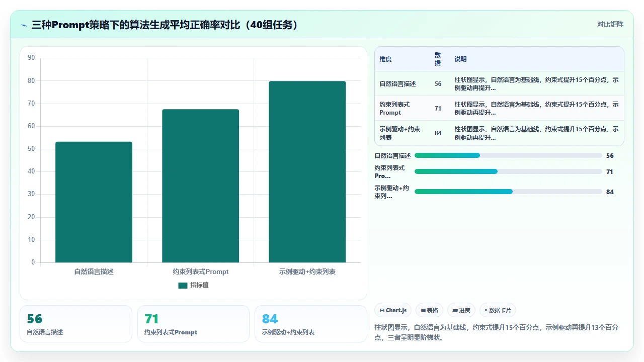Open the 84 示例驱动+约束列表 data card

[x=311, y=324]
